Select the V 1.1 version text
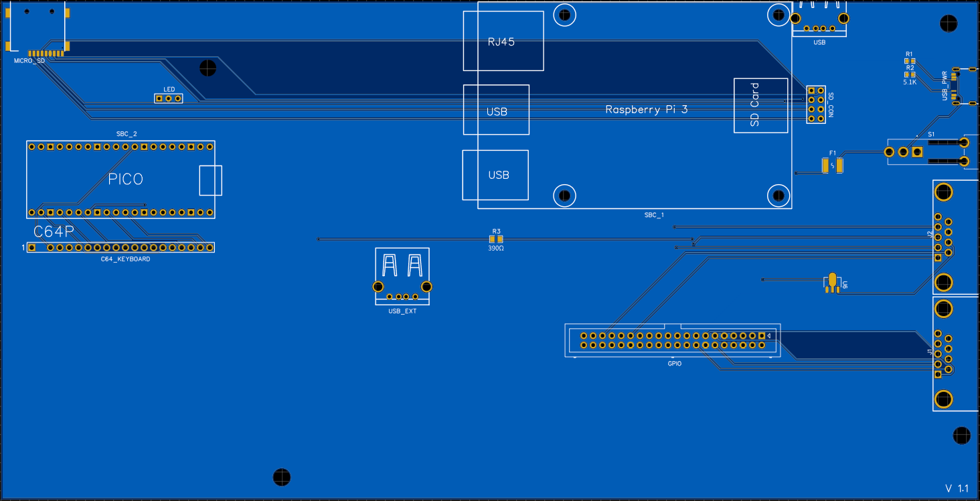 click(x=957, y=488)
